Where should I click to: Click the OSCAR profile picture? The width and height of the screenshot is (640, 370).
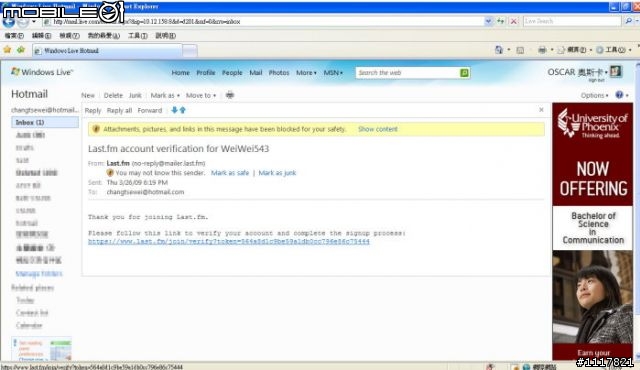point(616,71)
